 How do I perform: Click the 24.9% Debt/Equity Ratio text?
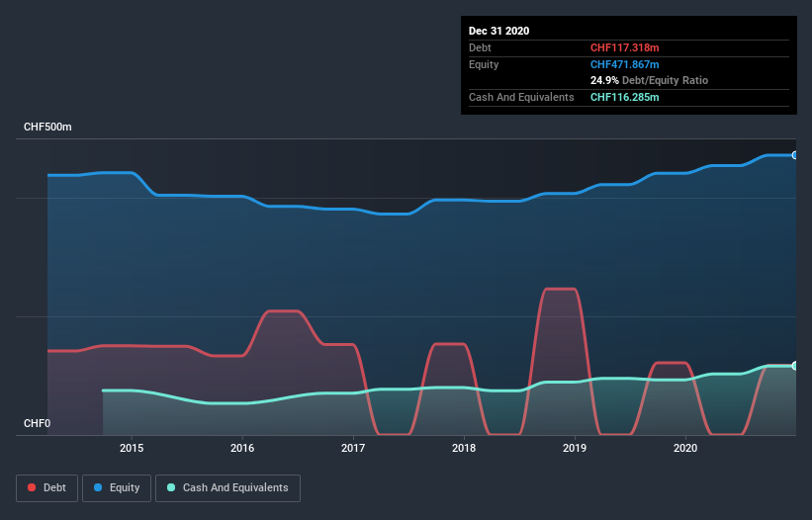pos(649,80)
